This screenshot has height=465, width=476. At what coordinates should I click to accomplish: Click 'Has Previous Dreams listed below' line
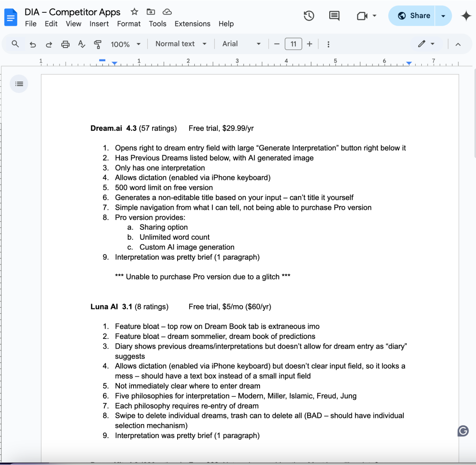(214, 158)
